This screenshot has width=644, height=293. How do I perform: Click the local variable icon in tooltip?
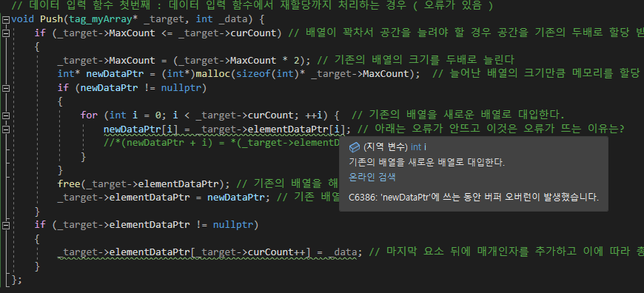tap(355, 147)
